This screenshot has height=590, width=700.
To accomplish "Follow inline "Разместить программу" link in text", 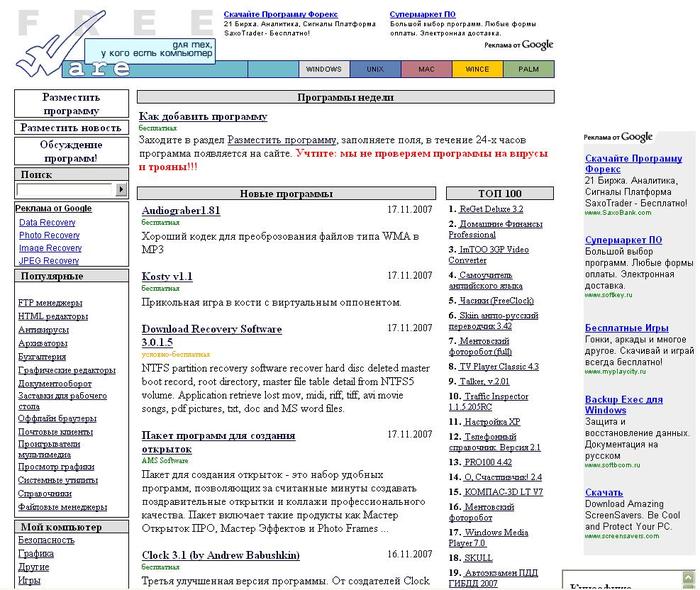I will 282,140.
